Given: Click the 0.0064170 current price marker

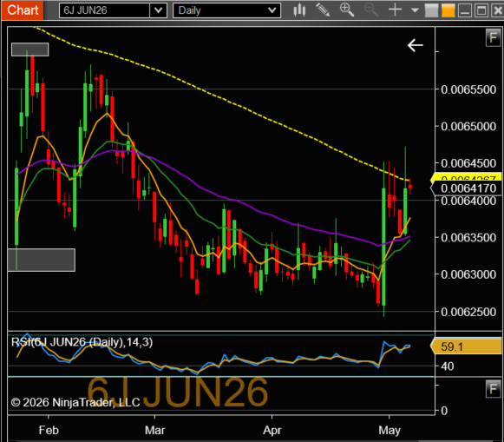Looking at the screenshot, I should (467, 188).
